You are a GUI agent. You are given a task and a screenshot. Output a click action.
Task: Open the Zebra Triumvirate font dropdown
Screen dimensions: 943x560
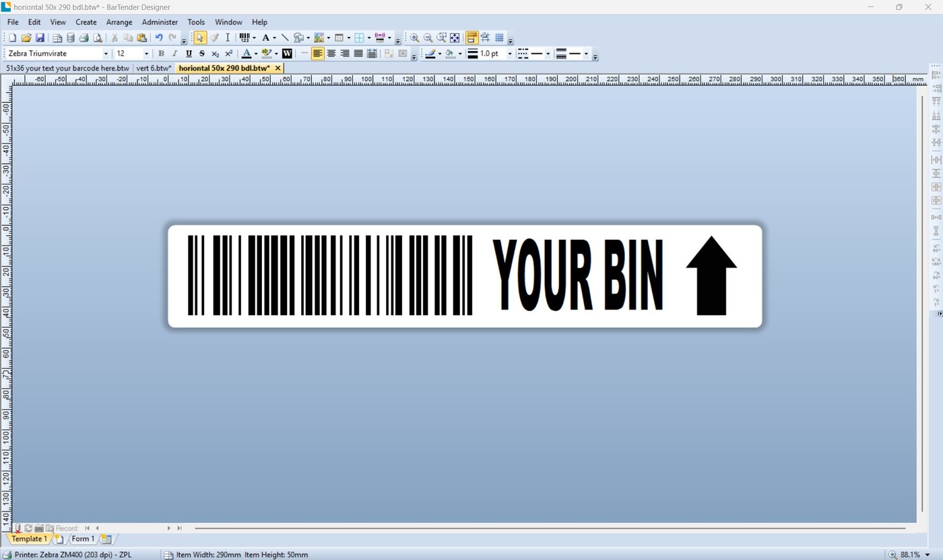click(106, 54)
